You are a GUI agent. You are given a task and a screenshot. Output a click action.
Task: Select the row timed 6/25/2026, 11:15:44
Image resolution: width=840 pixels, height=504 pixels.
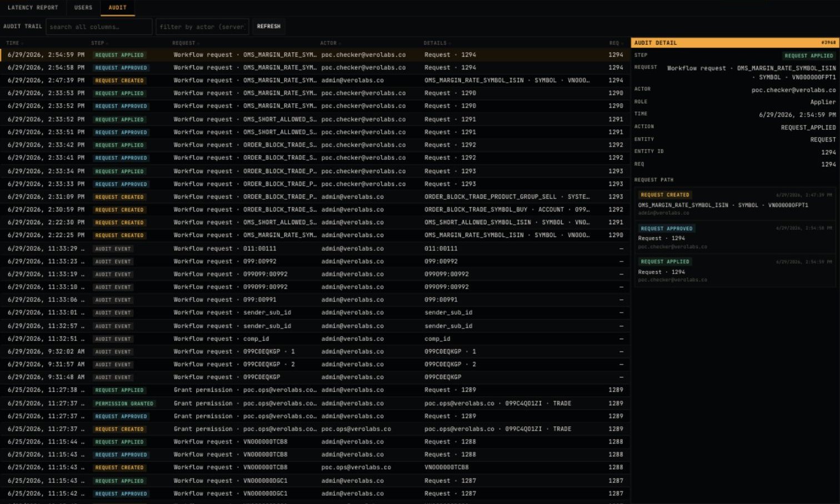(x=315, y=442)
